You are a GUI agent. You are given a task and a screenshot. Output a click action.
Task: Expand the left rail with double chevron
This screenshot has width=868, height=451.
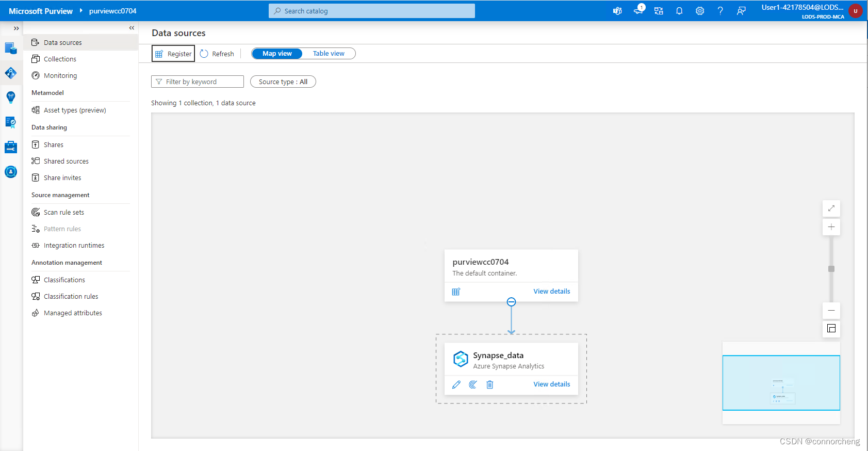click(16, 28)
